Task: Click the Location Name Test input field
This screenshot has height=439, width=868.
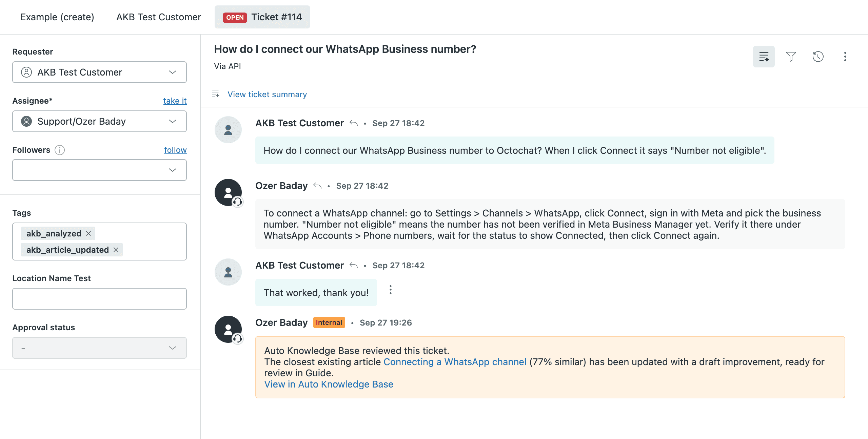Action: (99, 299)
